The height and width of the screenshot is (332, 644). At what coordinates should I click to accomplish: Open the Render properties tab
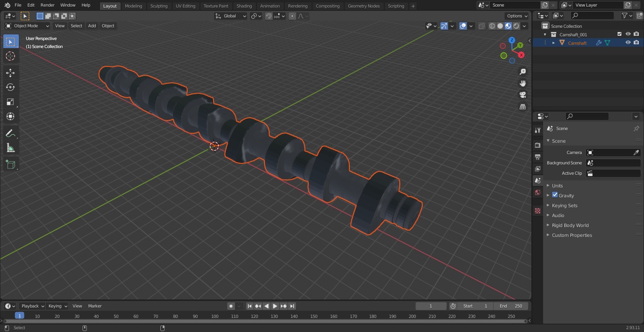(537, 146)
